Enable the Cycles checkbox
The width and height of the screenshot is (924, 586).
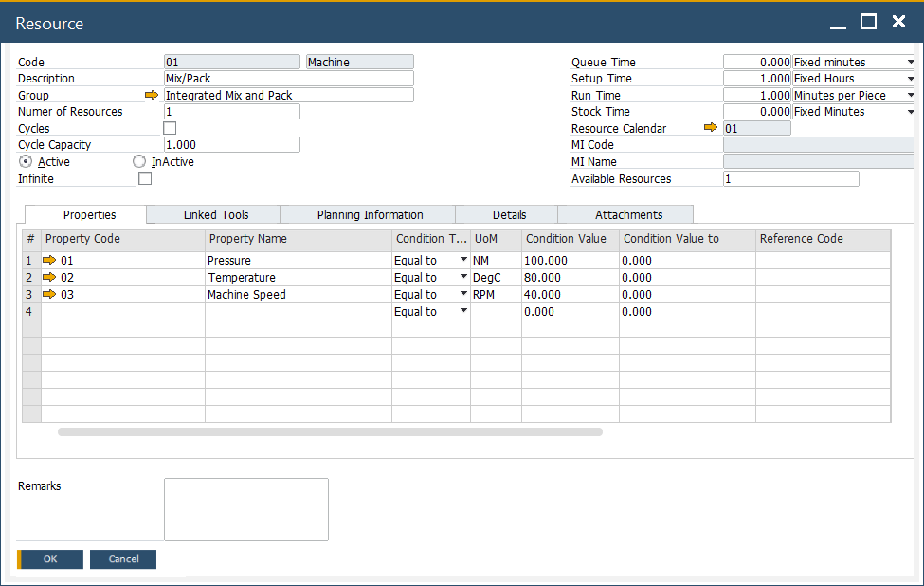[x=170, y=128]
